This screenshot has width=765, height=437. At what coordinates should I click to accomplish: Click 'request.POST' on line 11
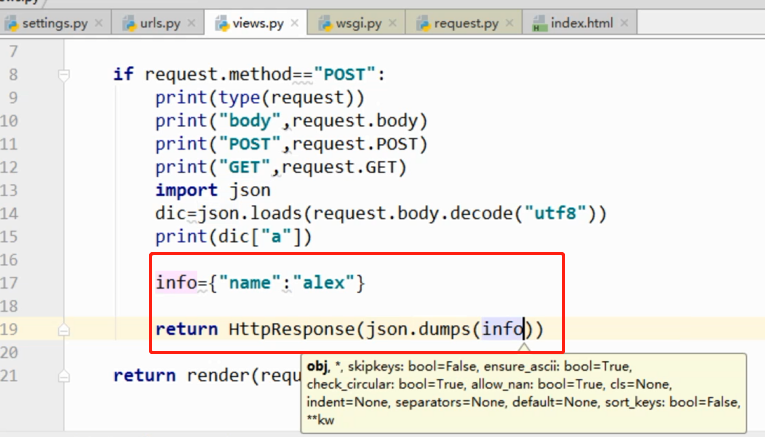[355, 144]
